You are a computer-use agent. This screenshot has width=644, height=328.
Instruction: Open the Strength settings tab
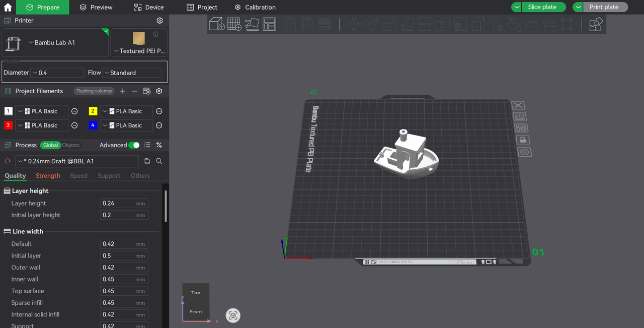point(48,176)
